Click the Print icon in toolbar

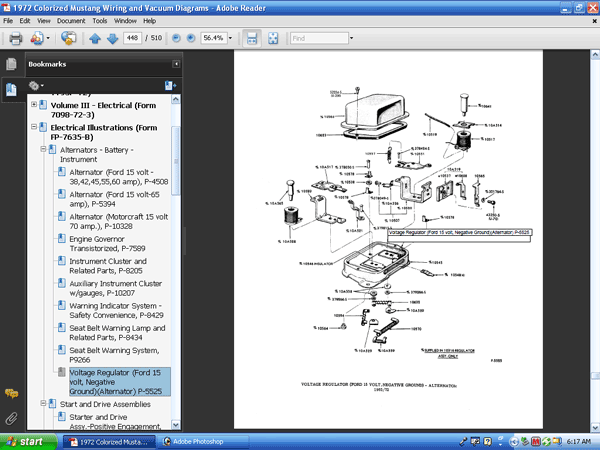click(x=14, y=39)
